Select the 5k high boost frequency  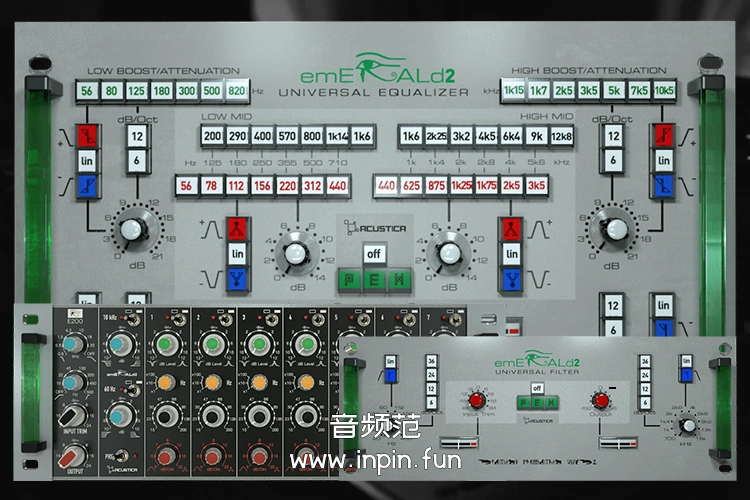(614, 90)
